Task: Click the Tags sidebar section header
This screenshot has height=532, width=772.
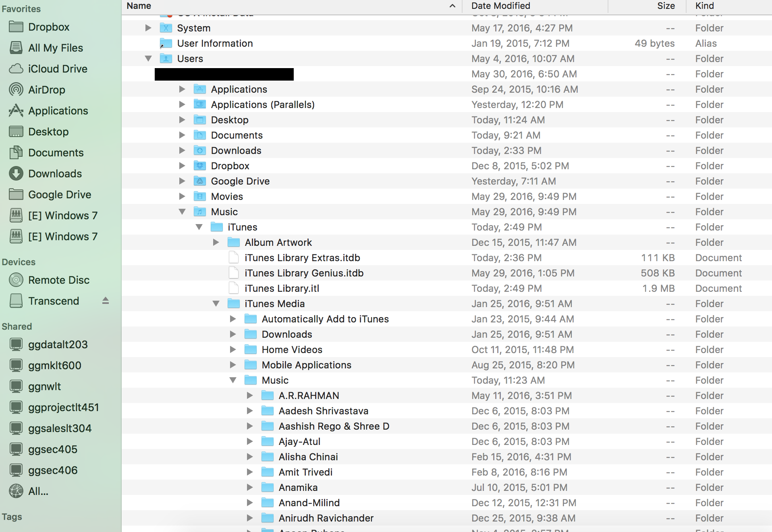Action: click(12, 517)
